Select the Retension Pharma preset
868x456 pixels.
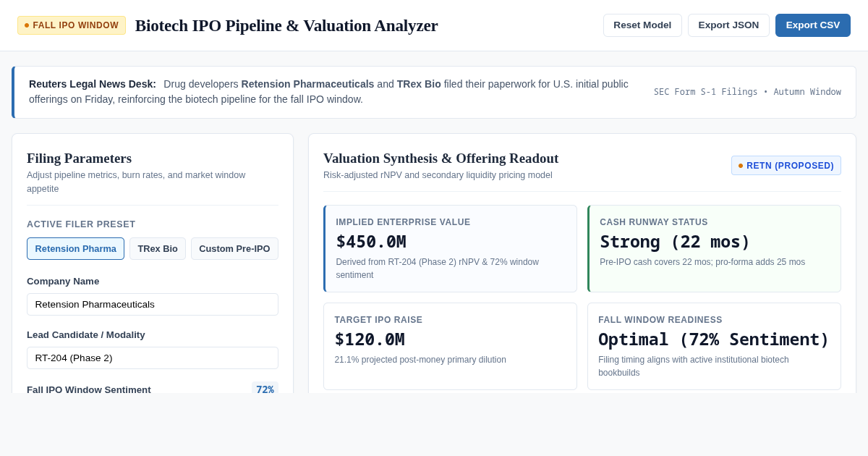pyautogui.click(x=76, y=249)
